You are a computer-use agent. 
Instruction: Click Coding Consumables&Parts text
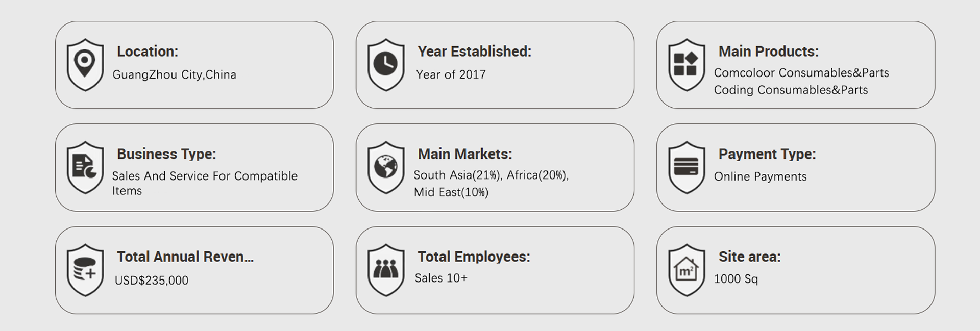click(791, 90)
